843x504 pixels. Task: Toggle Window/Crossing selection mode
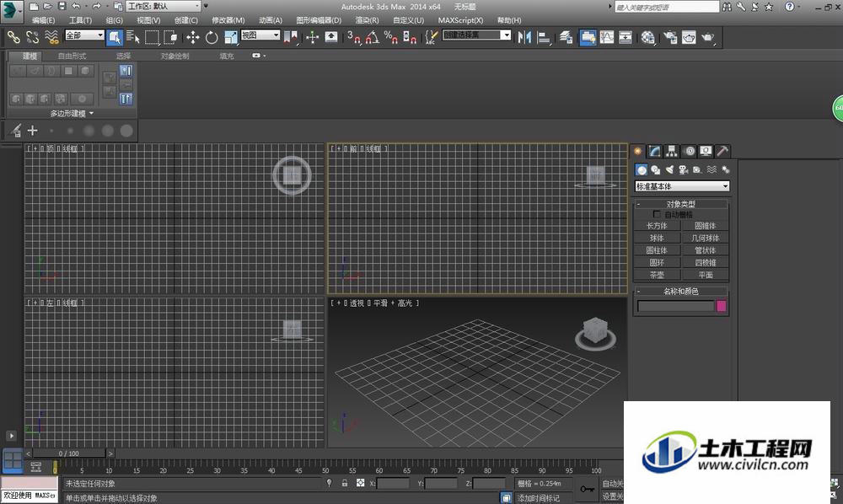(170, 37)
